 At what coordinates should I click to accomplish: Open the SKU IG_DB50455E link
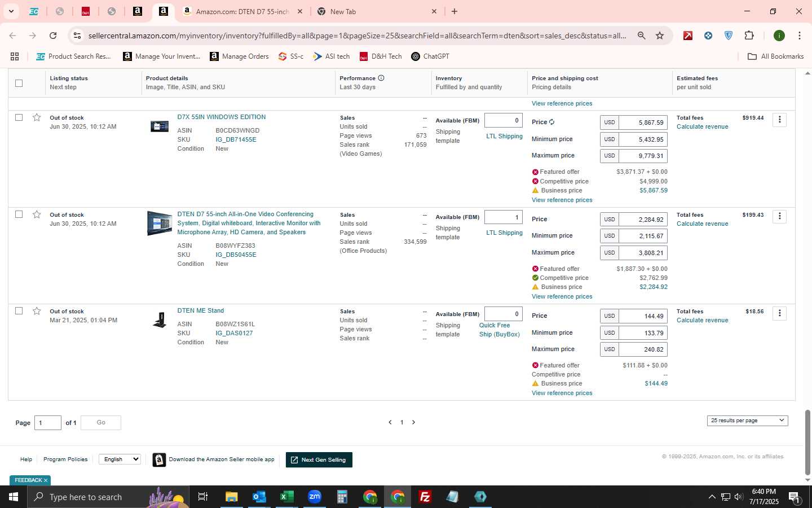[x=236, y=255]
